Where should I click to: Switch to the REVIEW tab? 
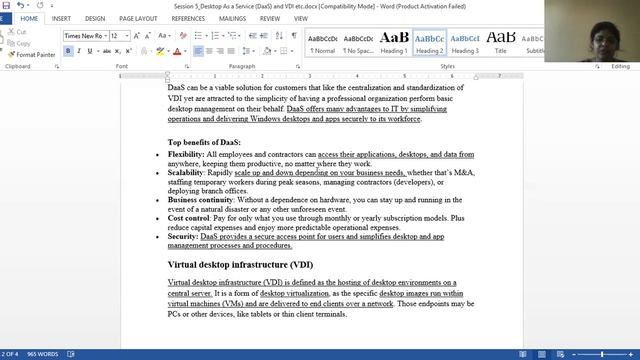point(270,19)
